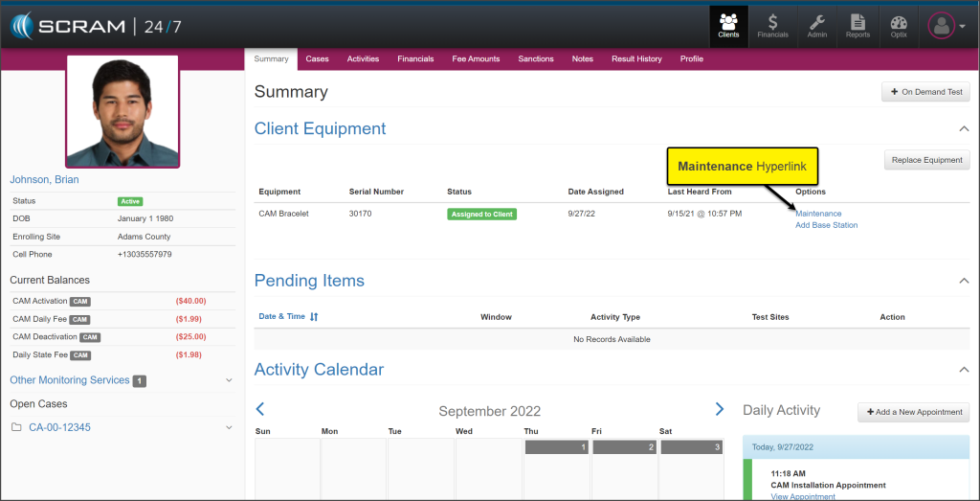This screenshot has height=501, width=980.
Task: Click the On Demand Test button
Action: click(x=925, y=92)
